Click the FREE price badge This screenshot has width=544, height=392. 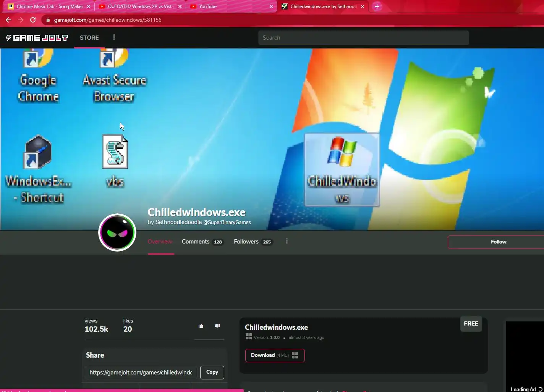pyautogui.click(x=471, y=324)
